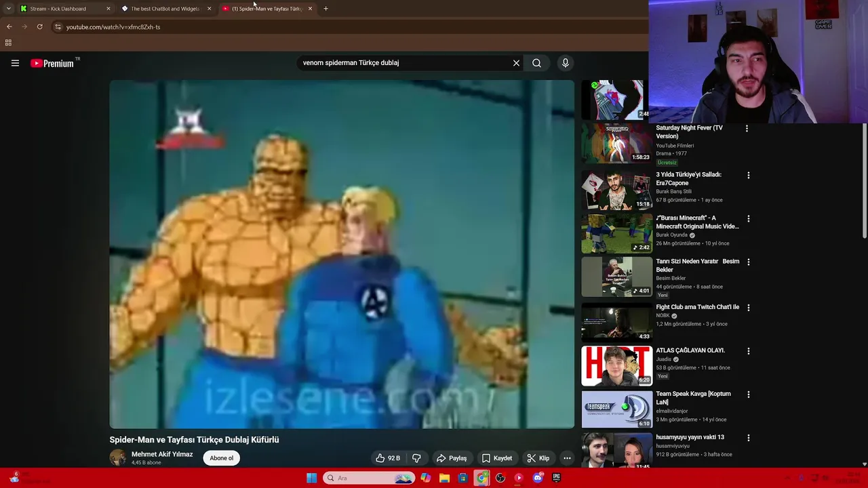The image size is (868, 488).
Task: Open Mehmet Akif Yılmaz channel avatar
Action: point(118,457)
